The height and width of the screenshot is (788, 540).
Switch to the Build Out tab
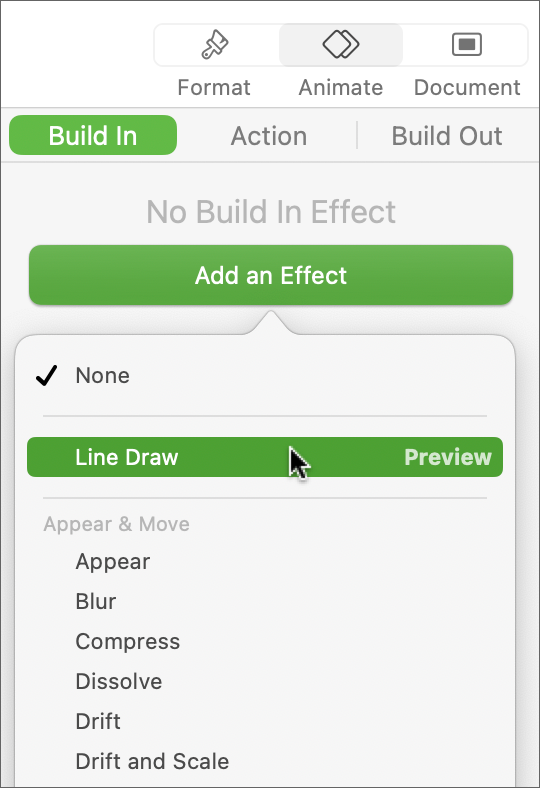point(447,136)
